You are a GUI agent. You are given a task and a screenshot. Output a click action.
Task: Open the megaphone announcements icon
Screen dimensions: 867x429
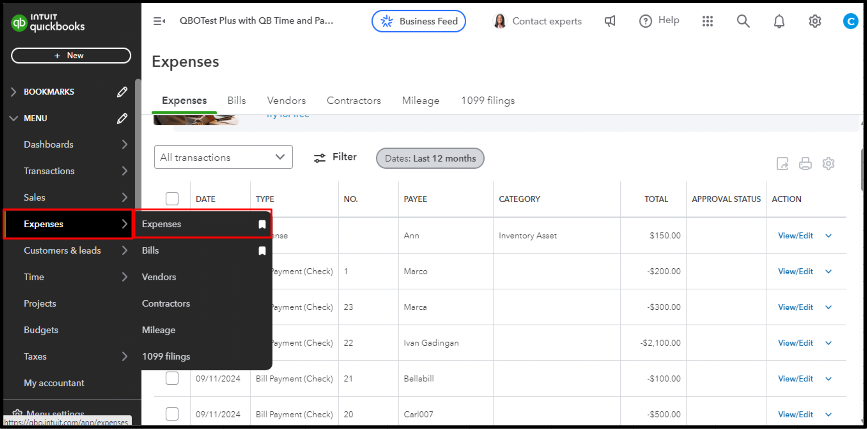pyautogui.click(x=610, y=21)
